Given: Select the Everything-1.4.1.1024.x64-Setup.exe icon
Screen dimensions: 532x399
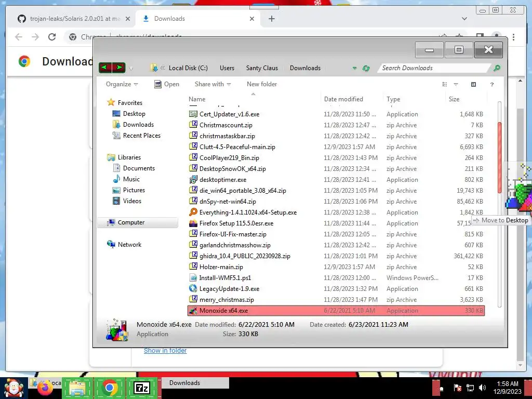Looking at the screenshot, I should [x=193, y=212].
